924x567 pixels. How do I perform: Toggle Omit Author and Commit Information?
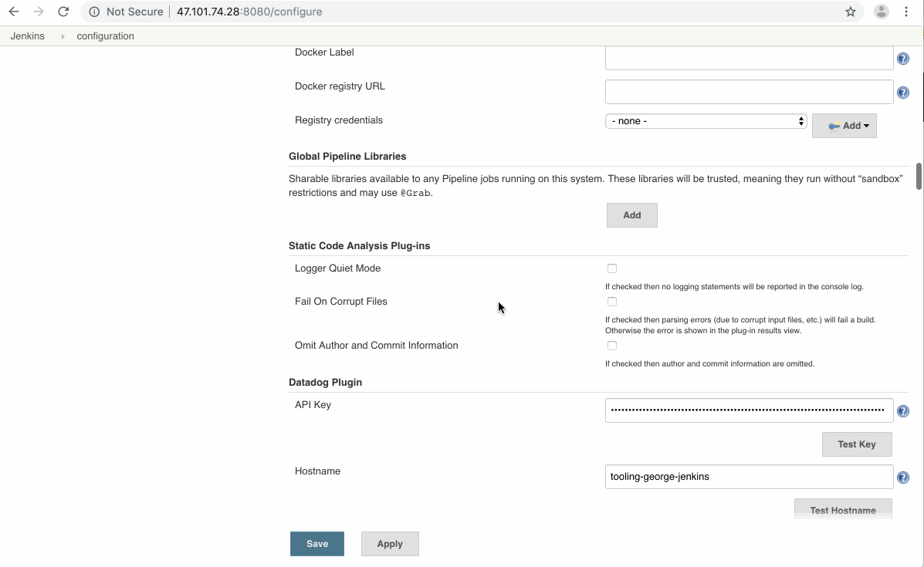(x=612, y=346)
